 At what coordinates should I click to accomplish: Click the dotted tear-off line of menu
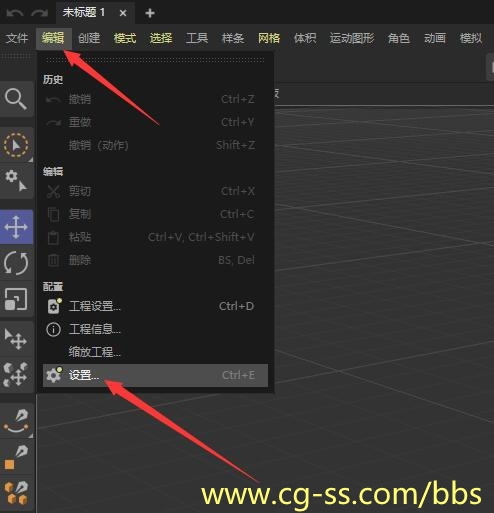(155, 60)
